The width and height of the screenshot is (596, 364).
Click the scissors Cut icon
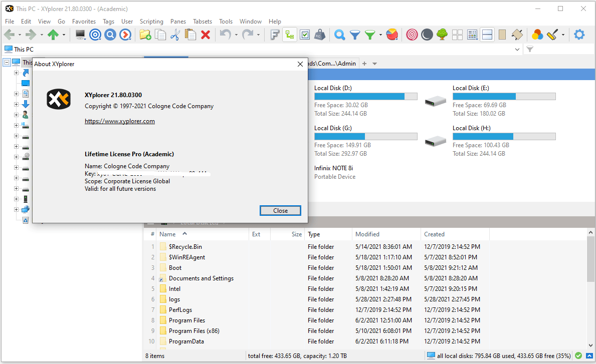click(x=175, y=35)
